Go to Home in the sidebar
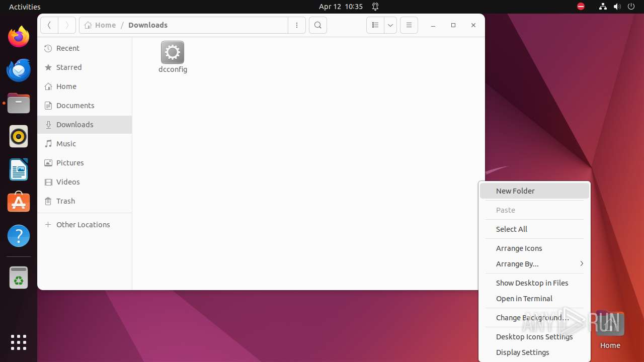 point(85,86)
